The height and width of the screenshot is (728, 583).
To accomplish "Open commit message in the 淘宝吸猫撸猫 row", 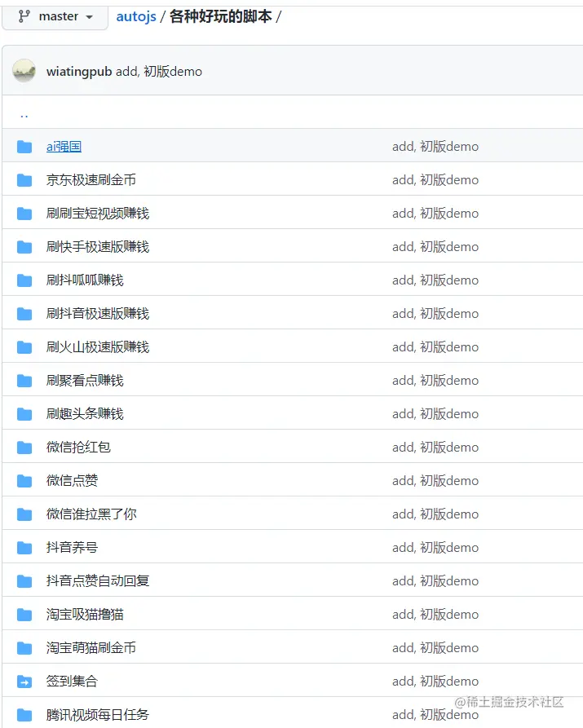I will 435,615.
